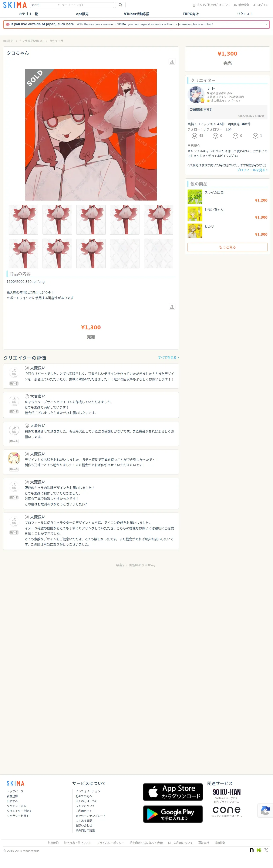Open the リクエスト nav tab

tap(245, 14)
